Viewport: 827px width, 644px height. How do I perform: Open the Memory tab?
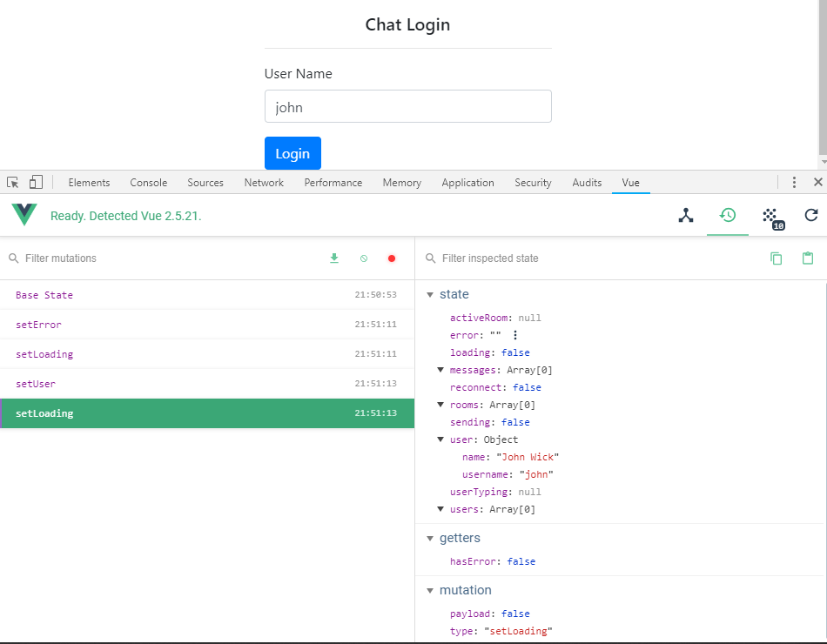coord(402,183)
